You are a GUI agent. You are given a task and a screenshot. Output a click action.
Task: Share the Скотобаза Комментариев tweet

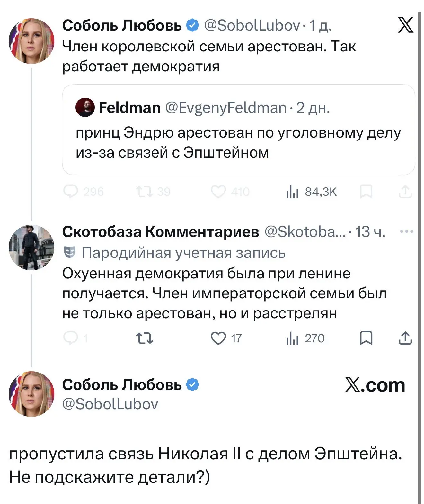click(405, 338)
